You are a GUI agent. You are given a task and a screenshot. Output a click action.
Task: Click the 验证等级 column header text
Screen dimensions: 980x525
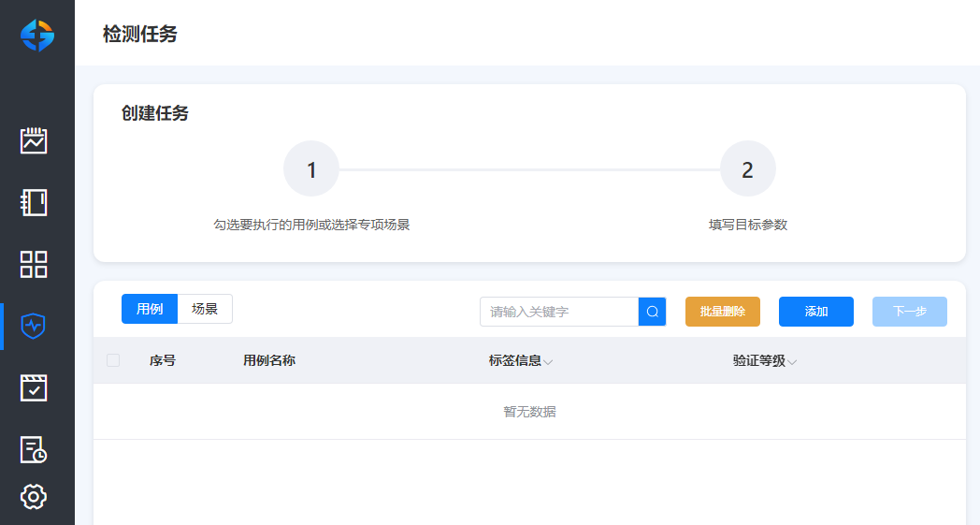point(758,360)
